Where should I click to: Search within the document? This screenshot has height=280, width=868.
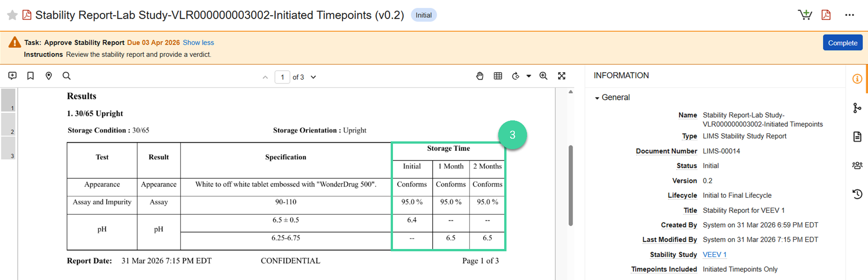tap(67, 76)
